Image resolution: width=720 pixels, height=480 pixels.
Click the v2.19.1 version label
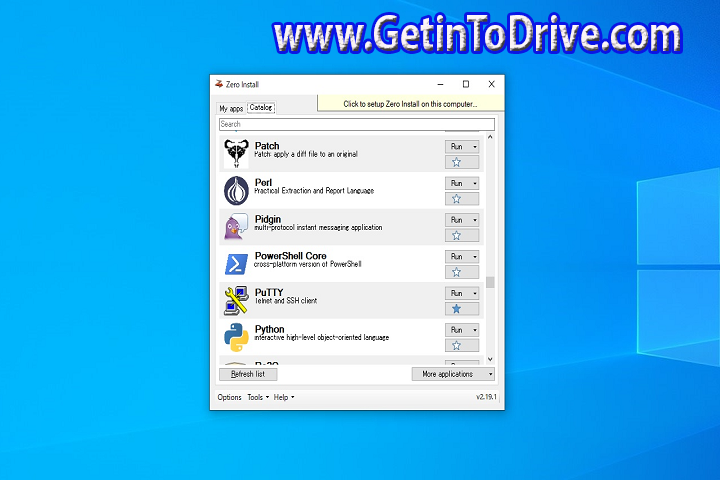pyautogui.click(x=486, y=397)
